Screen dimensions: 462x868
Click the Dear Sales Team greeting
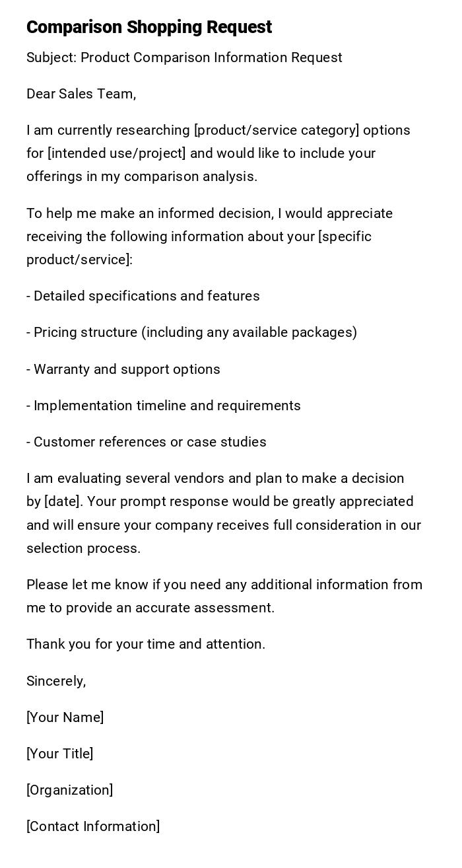[x=81, y=94]
